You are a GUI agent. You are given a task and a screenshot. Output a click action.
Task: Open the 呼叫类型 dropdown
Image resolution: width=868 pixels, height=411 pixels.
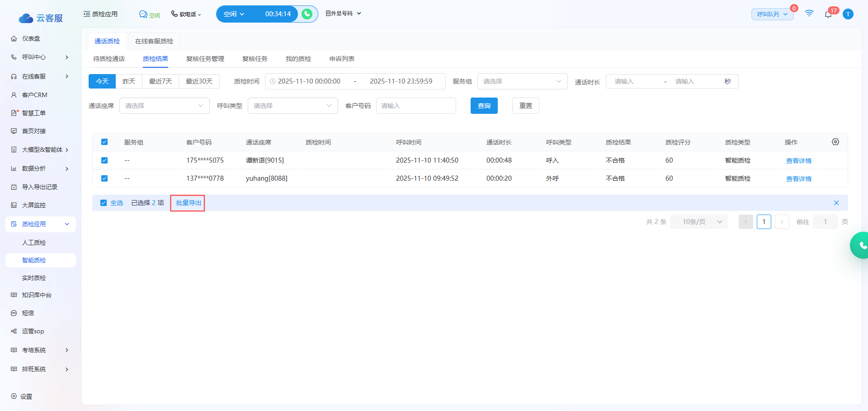pyautogui.click(x=292, y=106)
